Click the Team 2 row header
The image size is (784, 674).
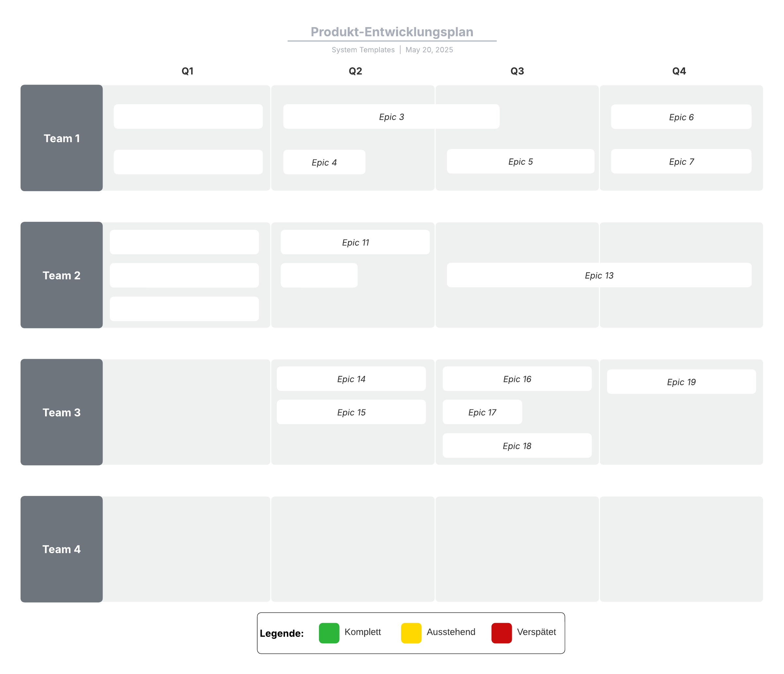coord(62,275)
